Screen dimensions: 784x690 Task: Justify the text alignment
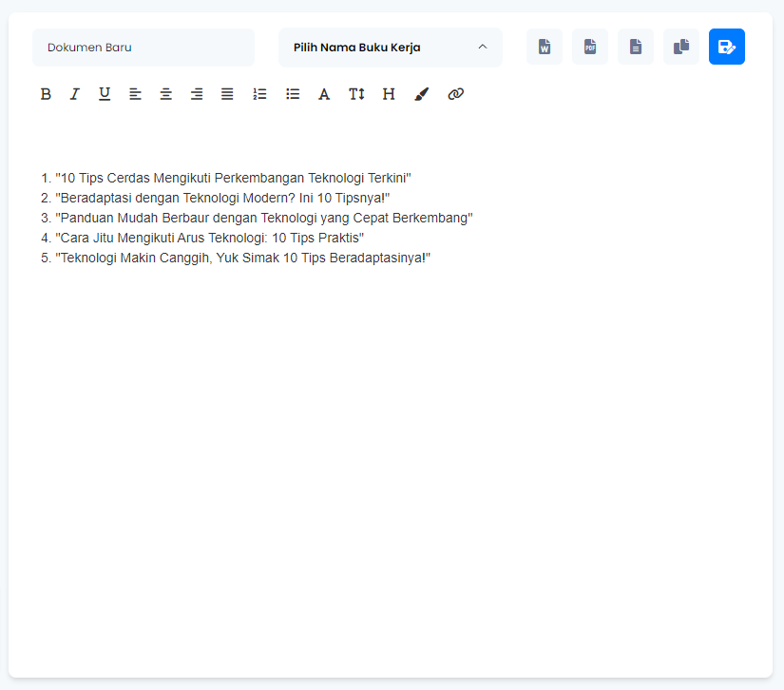point(227,94)
